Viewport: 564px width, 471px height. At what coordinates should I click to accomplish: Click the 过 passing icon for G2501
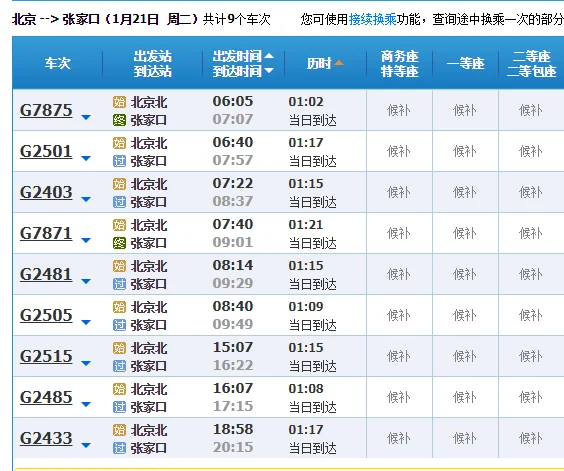pos(119,161)
